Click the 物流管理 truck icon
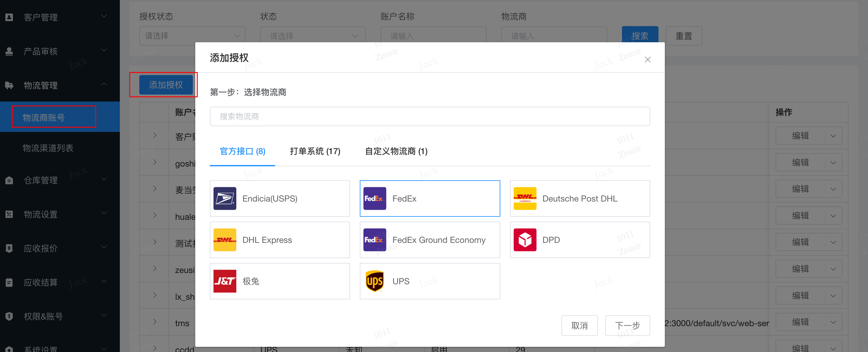868x352 pixels. click(9, 85)
